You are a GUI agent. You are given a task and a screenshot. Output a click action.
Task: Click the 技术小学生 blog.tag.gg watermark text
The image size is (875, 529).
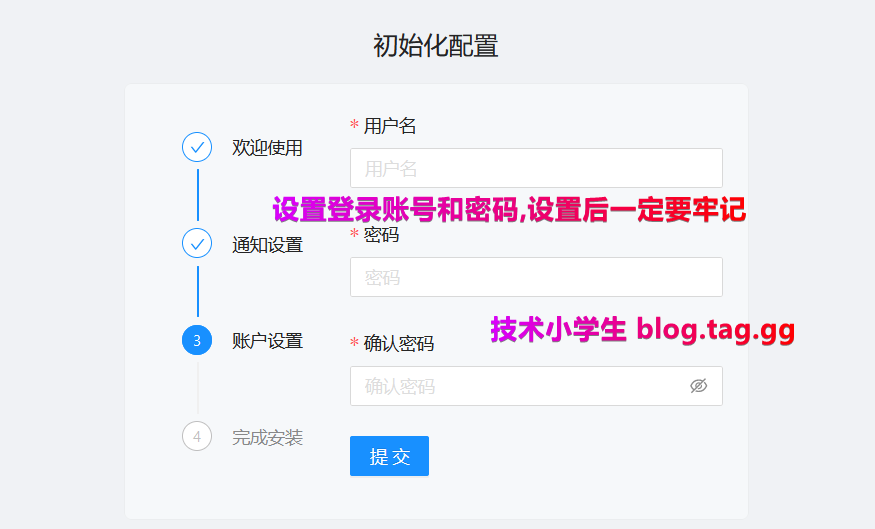tap(642, 329)
